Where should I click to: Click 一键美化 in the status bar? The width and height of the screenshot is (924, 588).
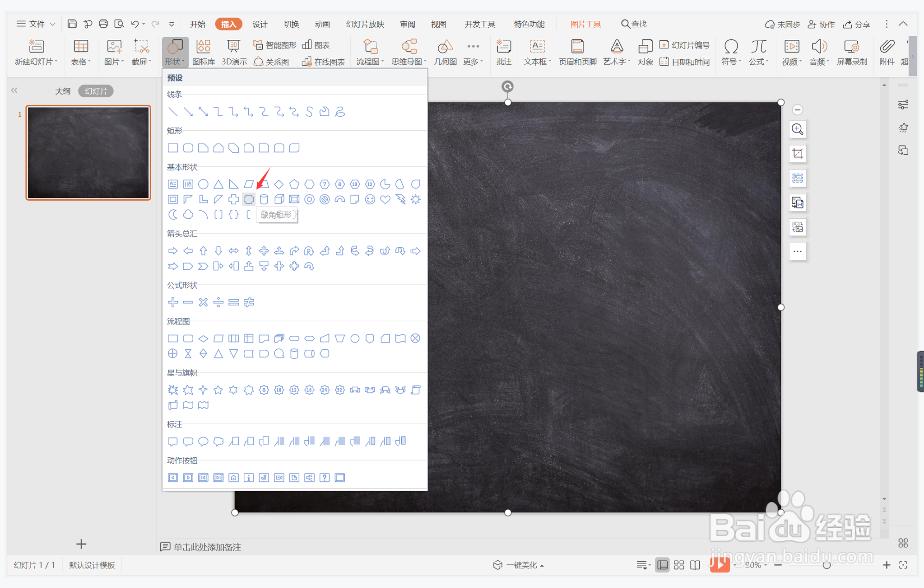[519, 565]
